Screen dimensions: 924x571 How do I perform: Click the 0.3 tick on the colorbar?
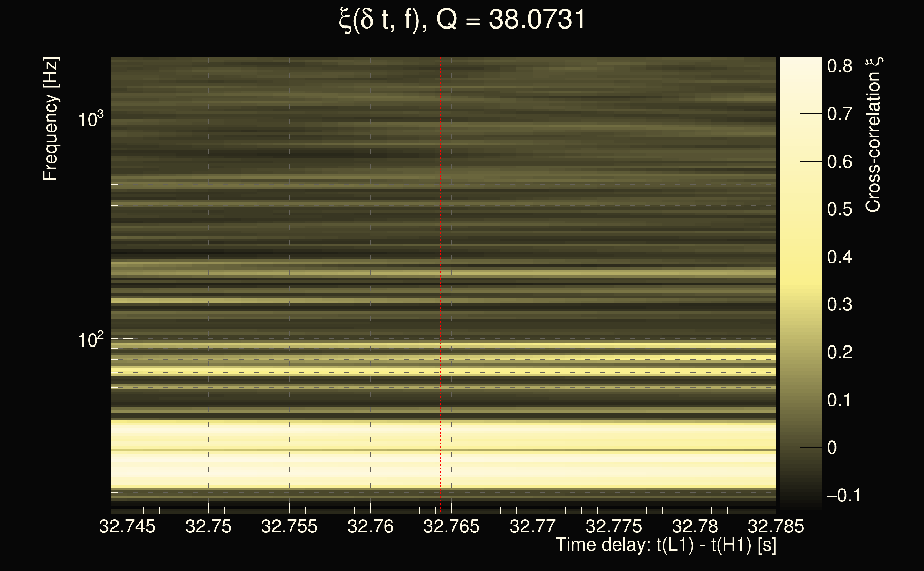click(839, 305)
